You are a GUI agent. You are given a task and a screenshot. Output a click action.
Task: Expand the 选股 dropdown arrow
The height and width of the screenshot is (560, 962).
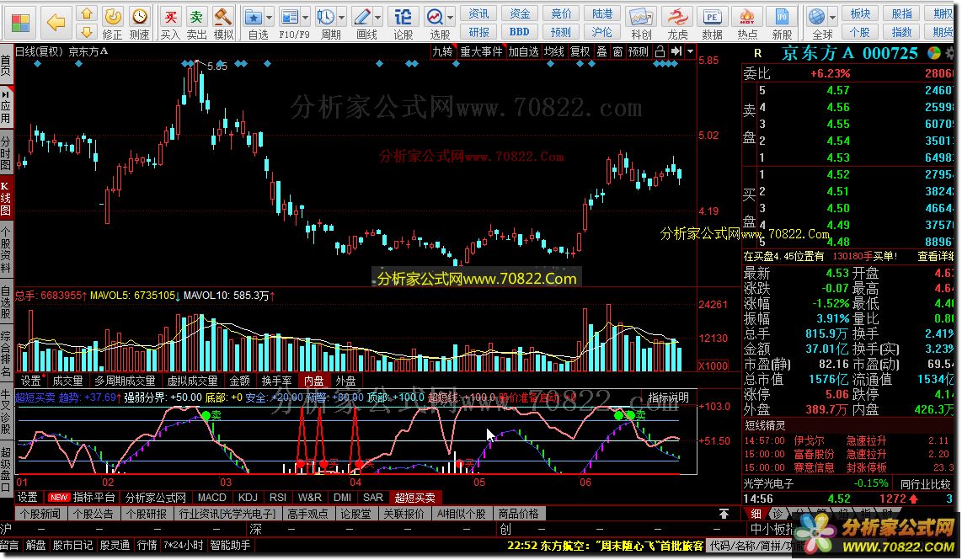click(x=451, y=17)
